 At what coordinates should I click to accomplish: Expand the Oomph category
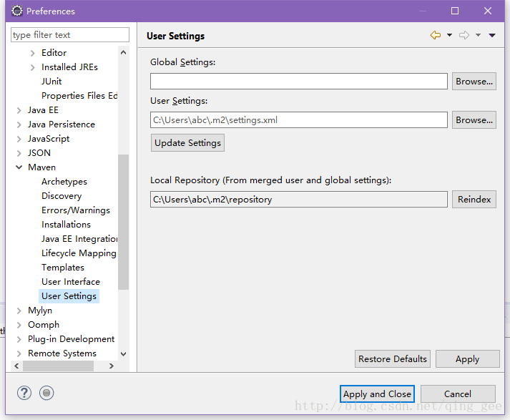[19, 325]
